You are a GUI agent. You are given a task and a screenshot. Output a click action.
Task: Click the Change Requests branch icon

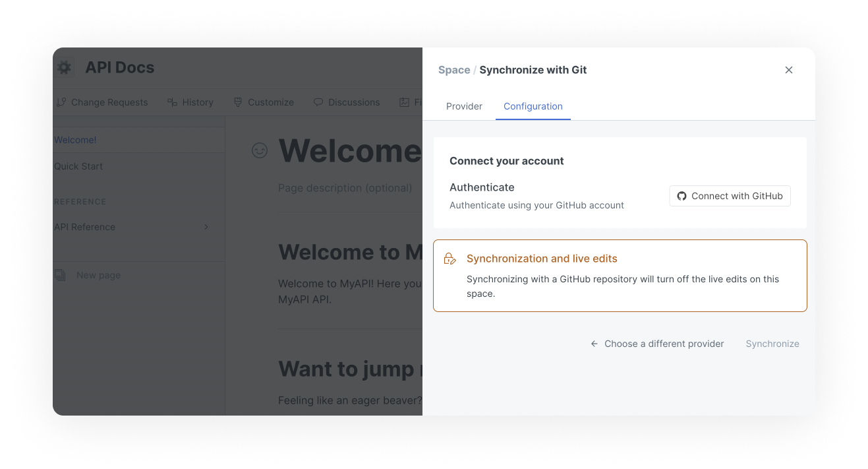tap(61, 102)
